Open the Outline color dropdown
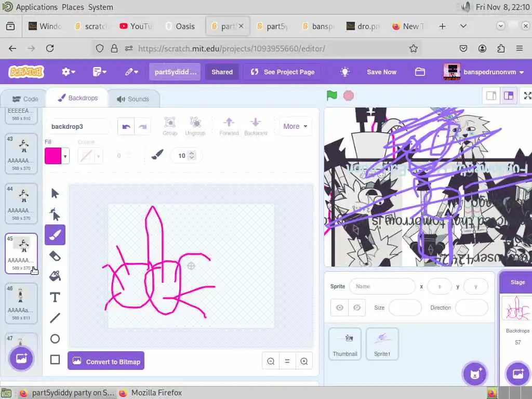Screen dimensions: 532x399 98,156
